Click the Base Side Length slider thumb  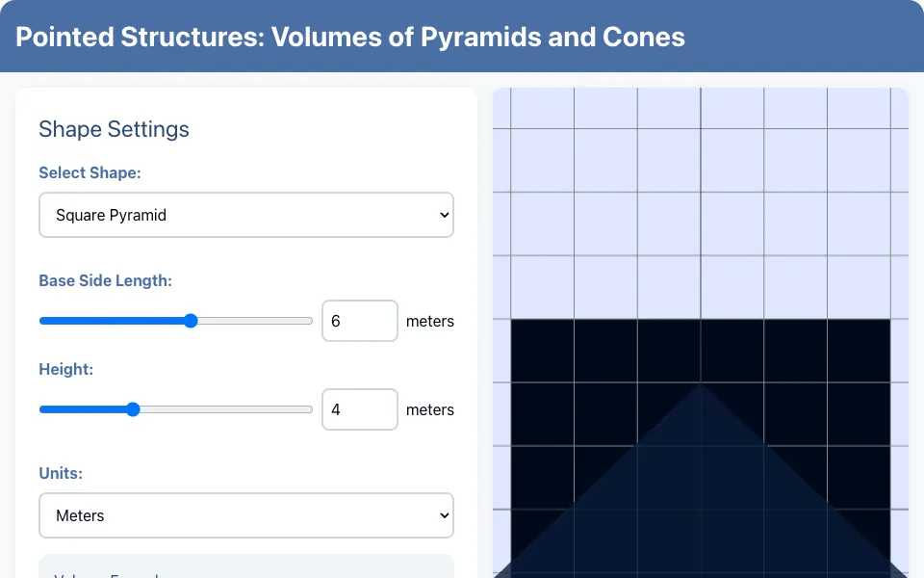click(191, 321)
